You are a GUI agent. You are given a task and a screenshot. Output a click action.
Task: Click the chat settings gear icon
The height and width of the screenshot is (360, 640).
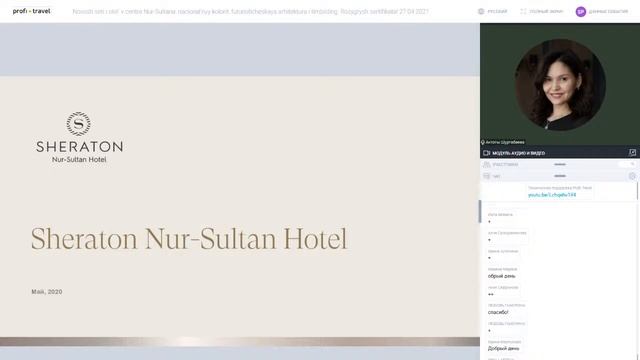coord(632,176)
